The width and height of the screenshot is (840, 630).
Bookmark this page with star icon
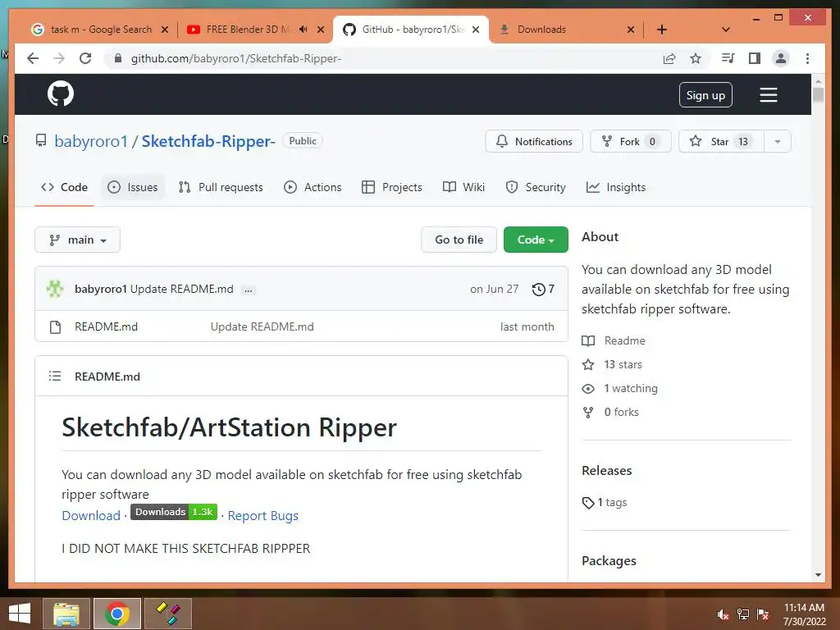(x=696, y=58)
